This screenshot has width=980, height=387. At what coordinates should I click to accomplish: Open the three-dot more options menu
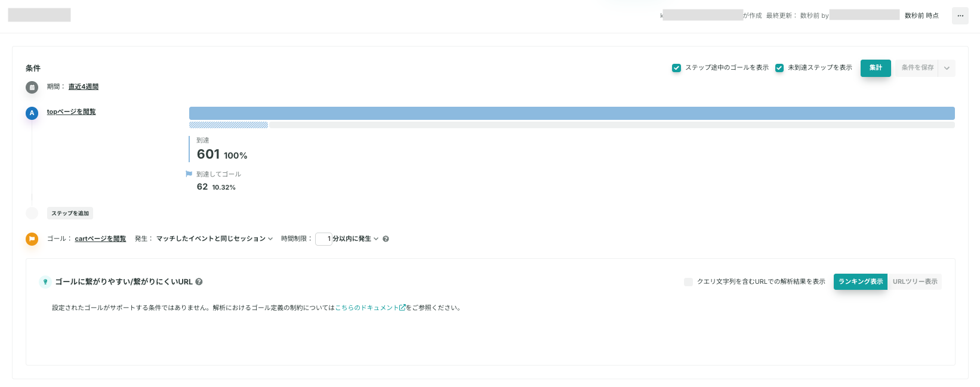[x=960, y=16]
